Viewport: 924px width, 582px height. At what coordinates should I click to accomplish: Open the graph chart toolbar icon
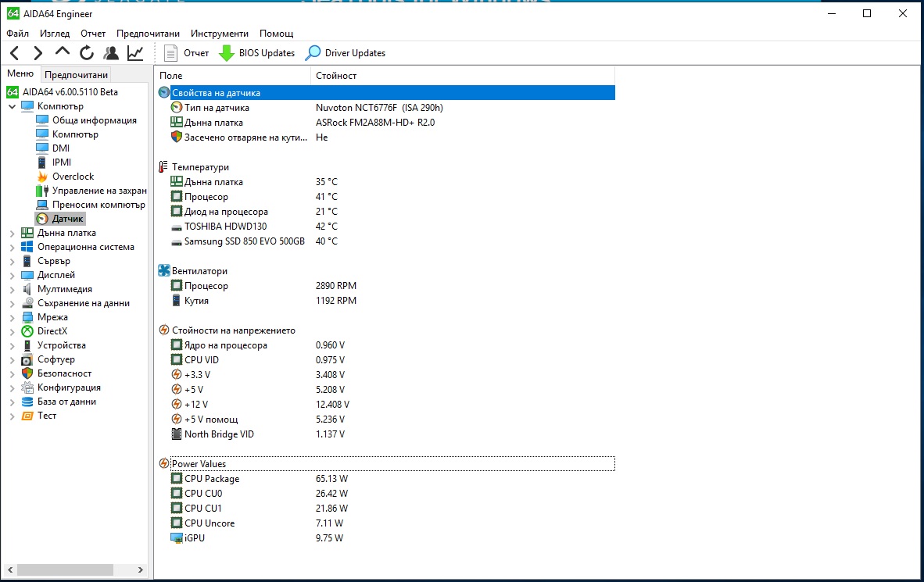(135, 53)
